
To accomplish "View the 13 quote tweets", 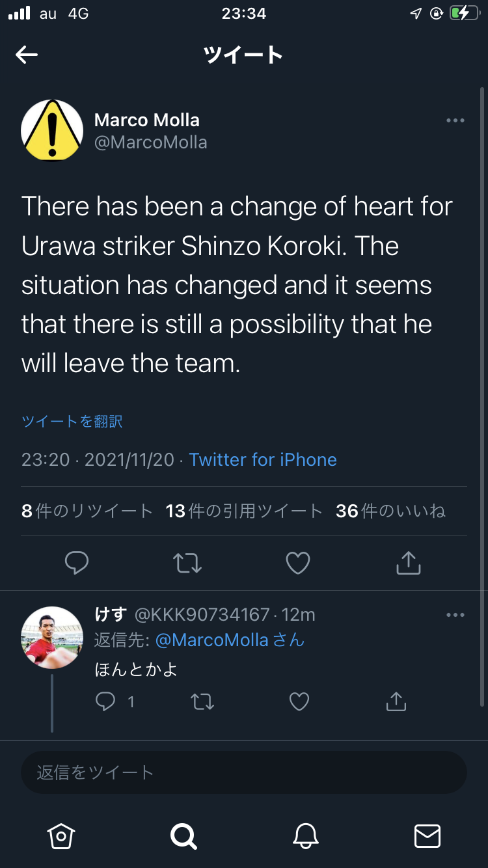I will (x=244, y=511).
